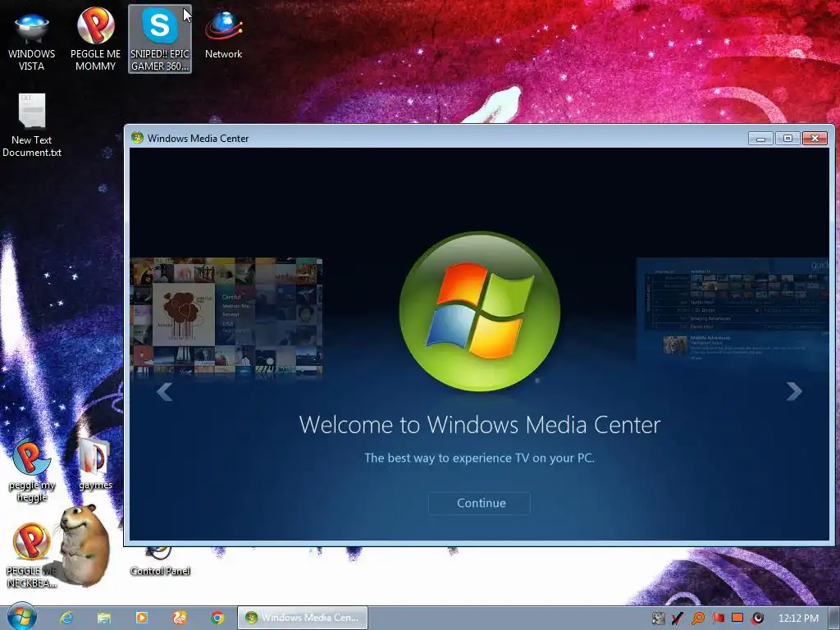Select the Skype SNIPED!! EPIC GAMER icon
The height and width of the screenshot is (630, 840).
pos(160,39)
